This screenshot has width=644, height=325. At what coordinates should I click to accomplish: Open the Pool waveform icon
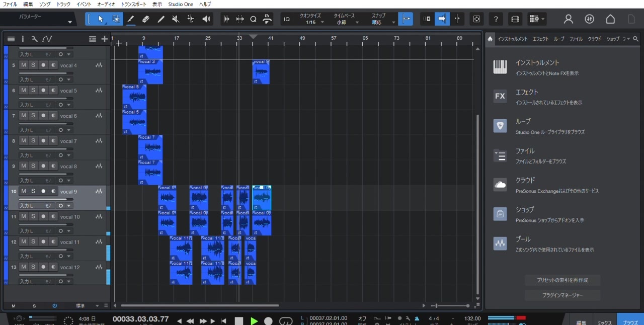tap(500, 243)
